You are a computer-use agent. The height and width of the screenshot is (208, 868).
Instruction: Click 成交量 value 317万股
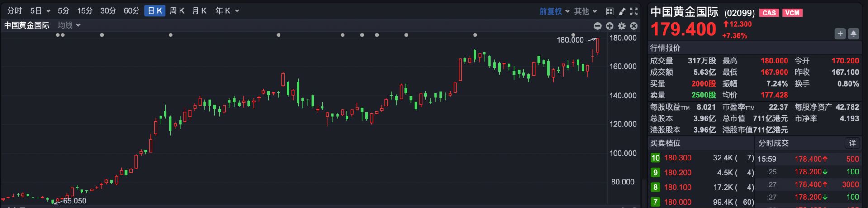pos(702,61)
